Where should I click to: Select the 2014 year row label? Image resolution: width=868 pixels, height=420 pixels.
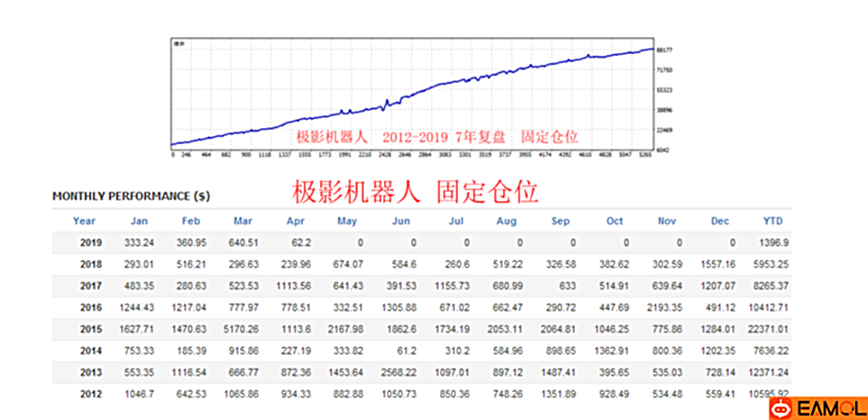[x=91, y=351]
